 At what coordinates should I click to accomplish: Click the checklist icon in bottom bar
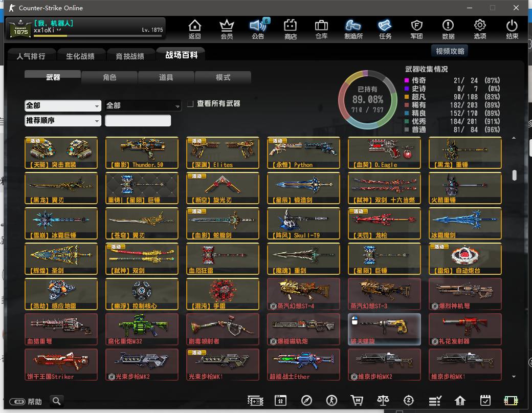[x=435, y=401]
